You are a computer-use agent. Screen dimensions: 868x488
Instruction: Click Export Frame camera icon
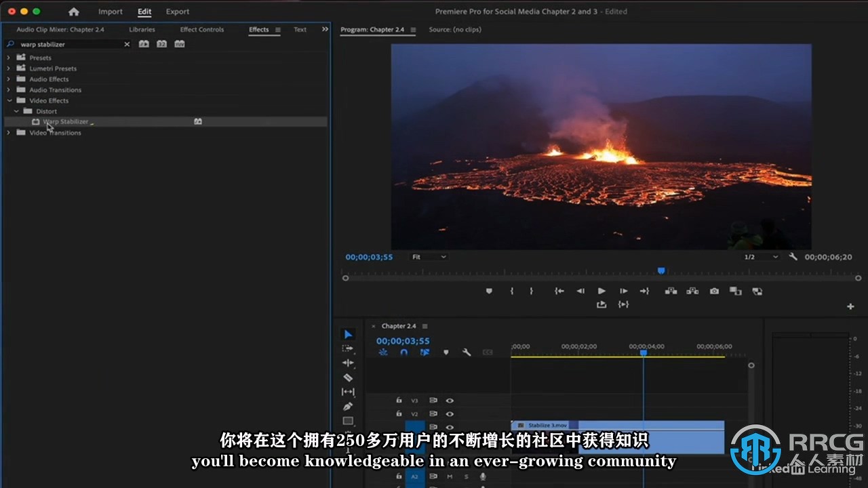coord(714,291)
